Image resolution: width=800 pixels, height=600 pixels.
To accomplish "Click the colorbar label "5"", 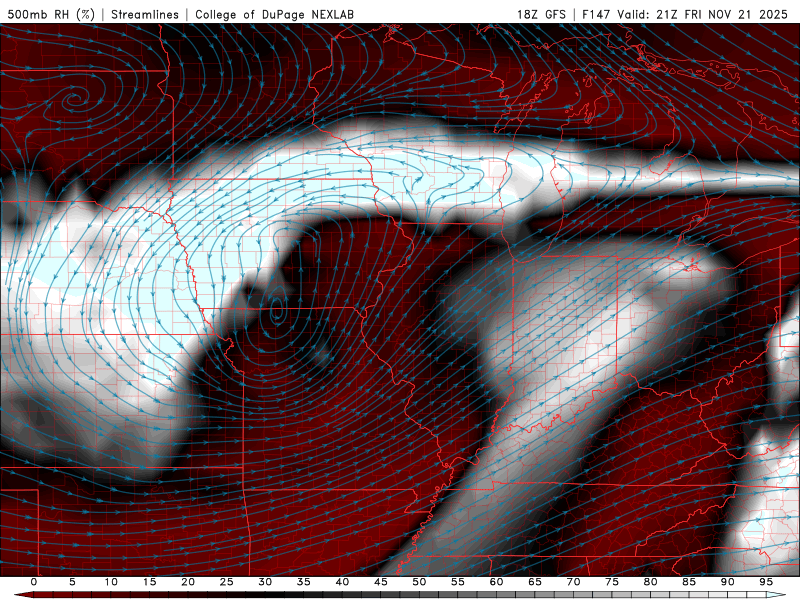I will (x=72, y=582).
